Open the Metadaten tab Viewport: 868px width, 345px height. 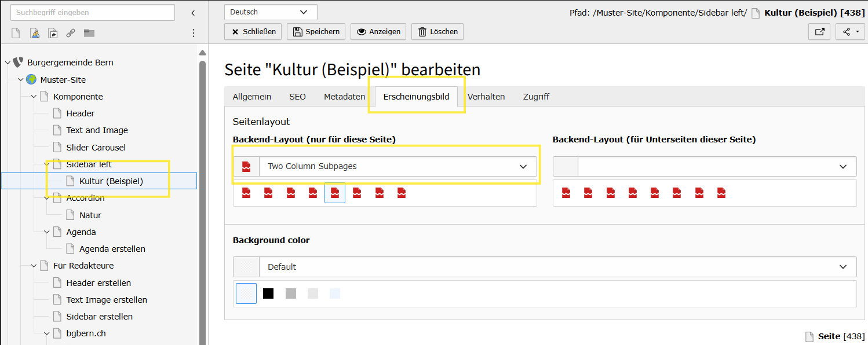[x=344, y=97]
